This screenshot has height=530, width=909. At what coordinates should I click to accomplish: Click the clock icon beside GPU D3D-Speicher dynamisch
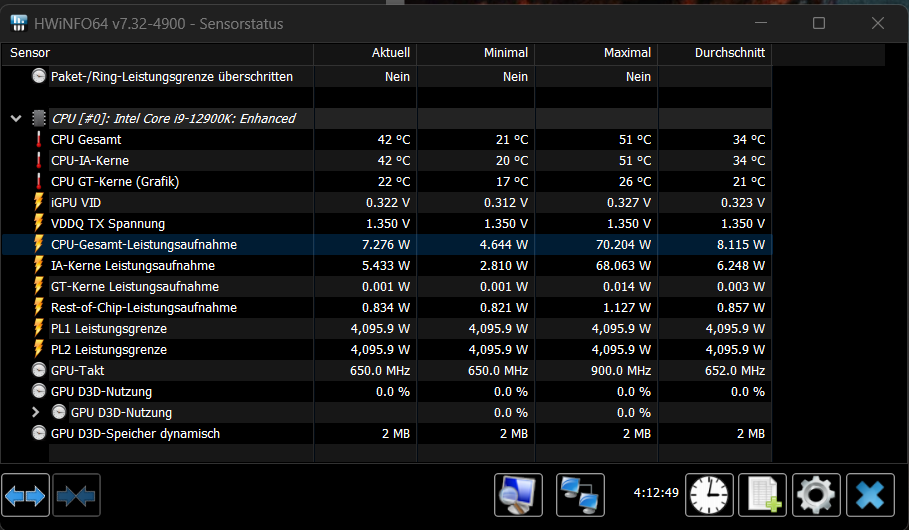(x=39, y=433)
